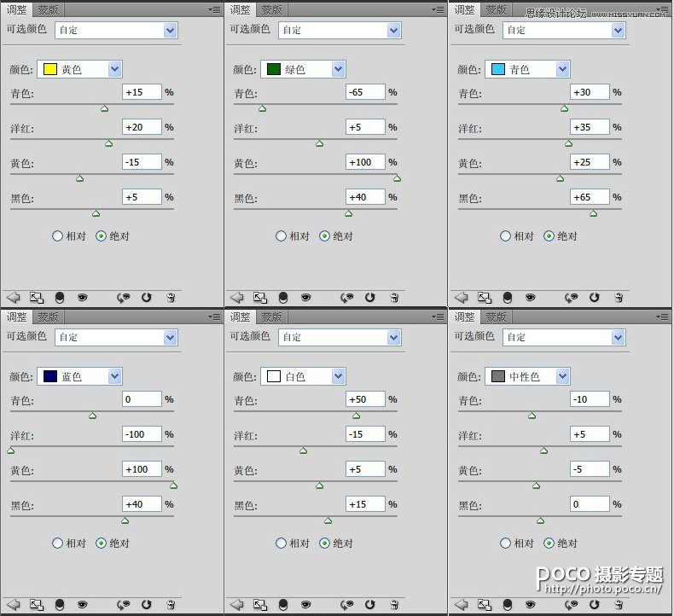Viewport: 674px width, 616px height.
Task: Click 黑色 value field showing +65
Action: 590,197
